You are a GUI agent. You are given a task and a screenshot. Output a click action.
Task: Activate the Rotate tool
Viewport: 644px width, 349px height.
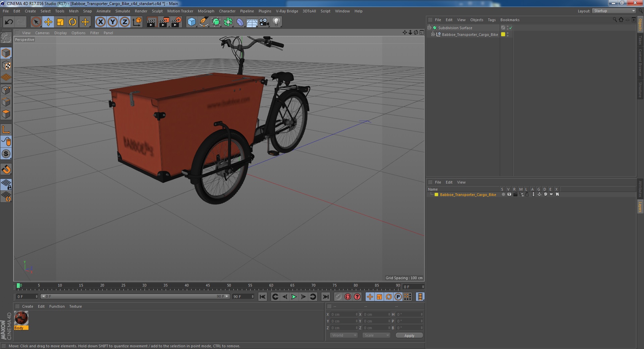72,22
